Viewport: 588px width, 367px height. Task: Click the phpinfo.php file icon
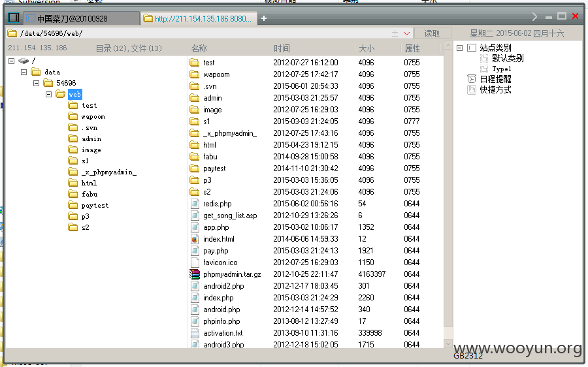(195, 321)
